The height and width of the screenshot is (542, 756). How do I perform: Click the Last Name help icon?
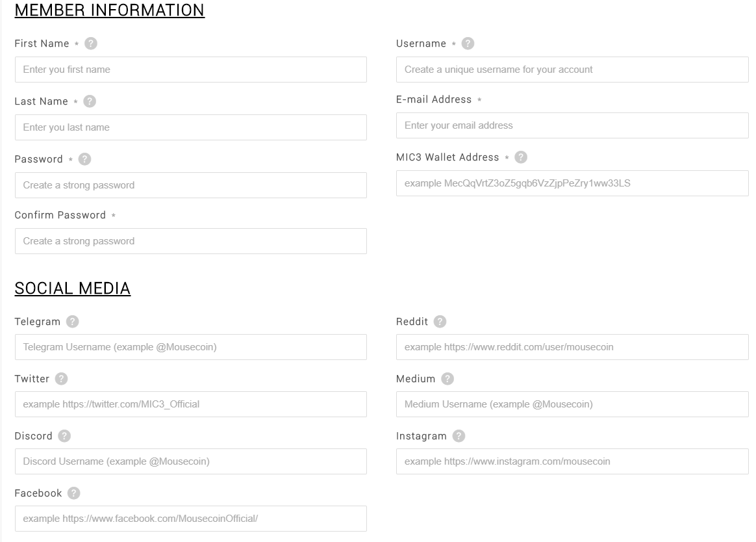[90, 101]
